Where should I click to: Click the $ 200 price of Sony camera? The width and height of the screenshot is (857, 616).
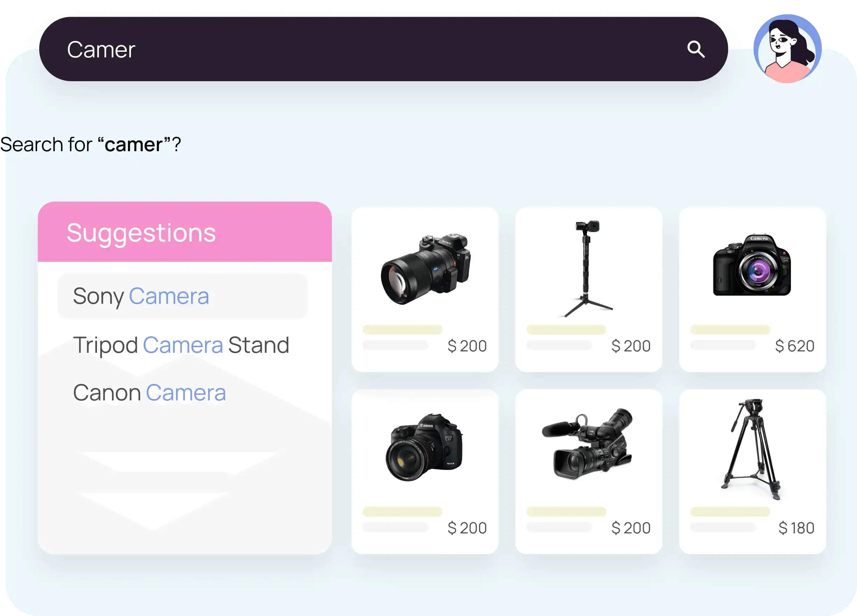467,346
